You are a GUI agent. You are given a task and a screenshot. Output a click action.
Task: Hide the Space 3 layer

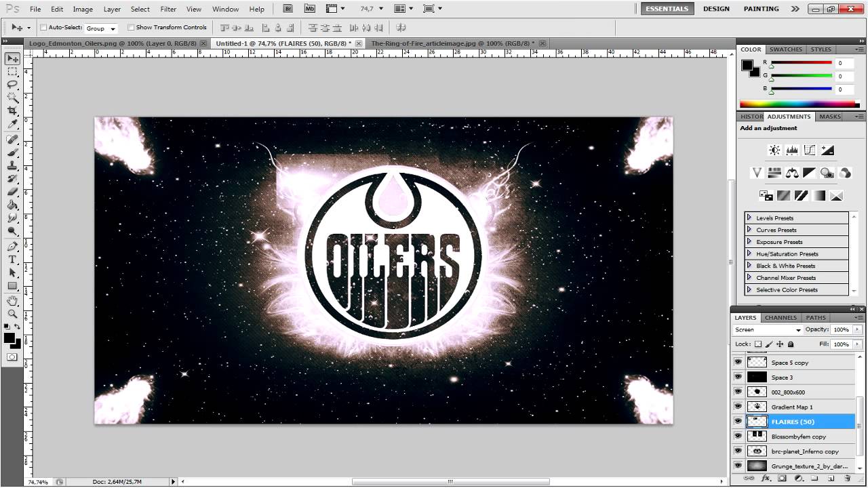[738, 378]
